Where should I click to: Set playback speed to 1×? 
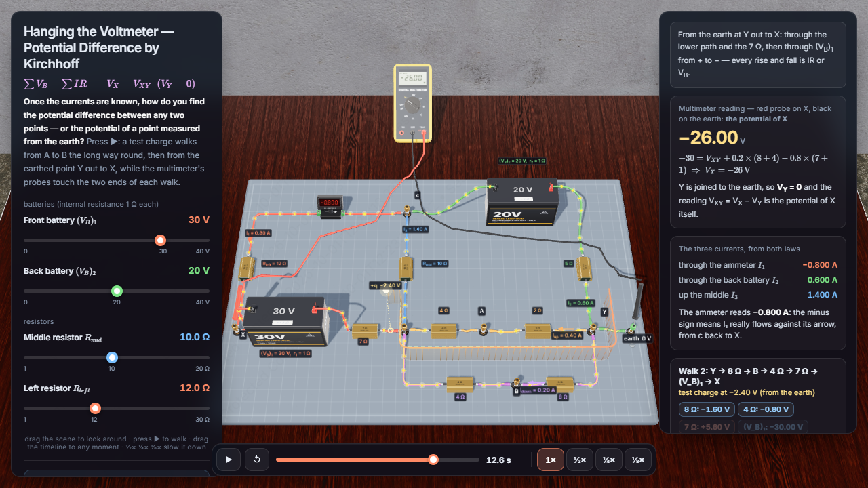point(551,460)
